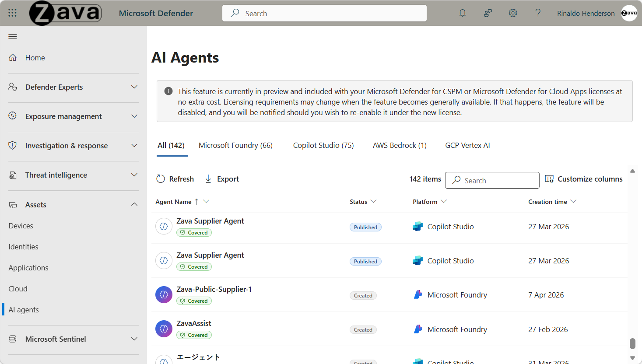The height and width of the screenshot is (364, 642).
Task: Open the help question mark icon
Action: click(538, 13)
